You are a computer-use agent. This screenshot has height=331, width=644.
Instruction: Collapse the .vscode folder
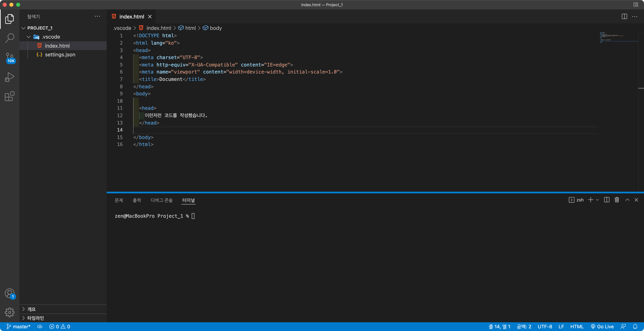63,37
